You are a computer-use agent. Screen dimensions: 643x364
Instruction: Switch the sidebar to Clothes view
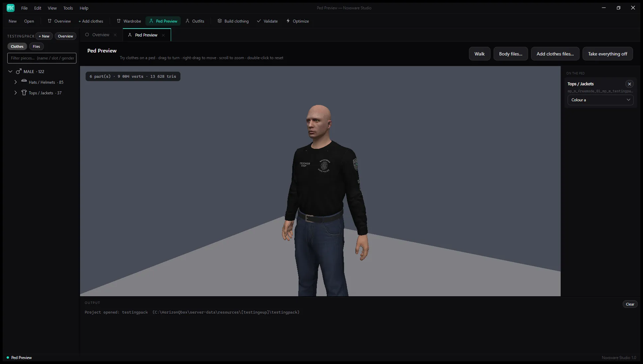pyautogui.click(x=17, y=46)
